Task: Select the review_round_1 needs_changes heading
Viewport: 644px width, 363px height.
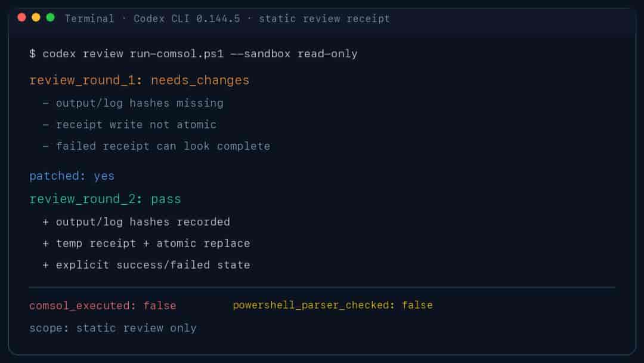Action: (x=139, y=80)
